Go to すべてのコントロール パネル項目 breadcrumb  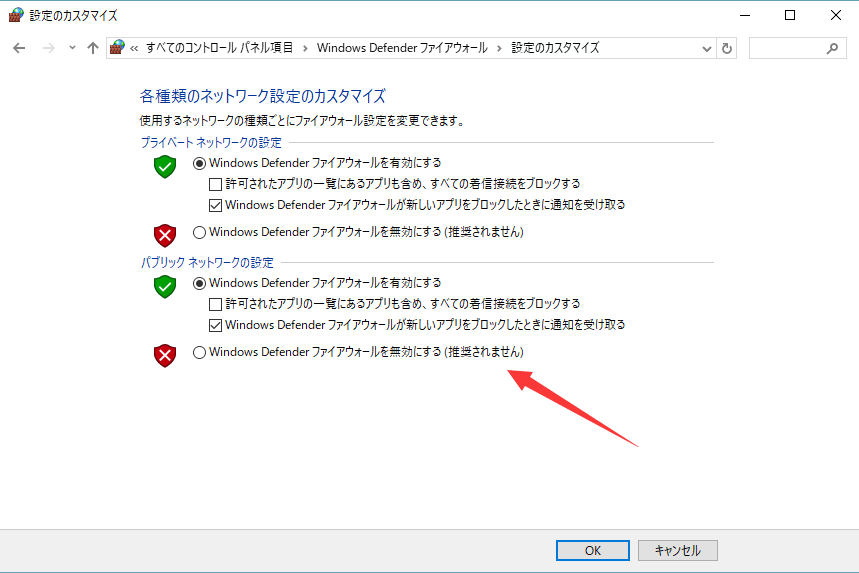click(219, 48)
